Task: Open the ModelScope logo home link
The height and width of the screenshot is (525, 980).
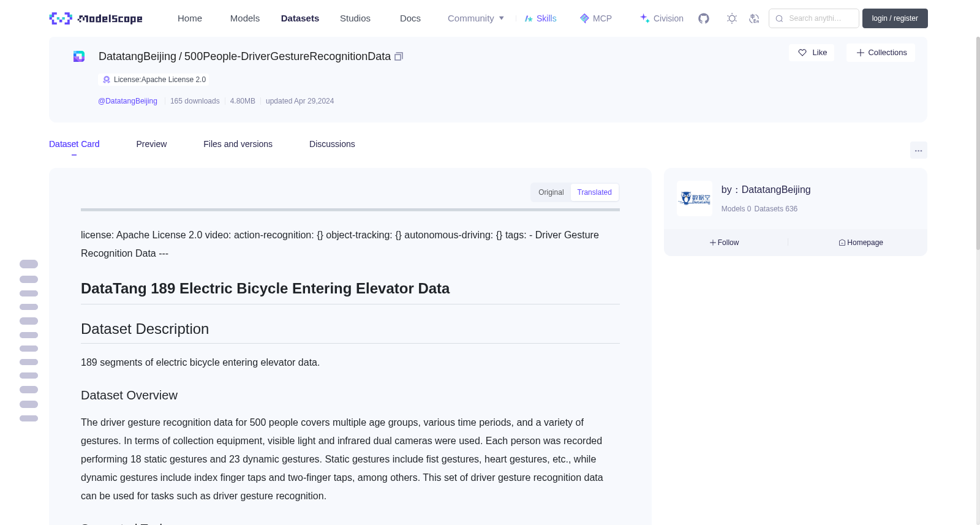Action: [x=96, y=18]
